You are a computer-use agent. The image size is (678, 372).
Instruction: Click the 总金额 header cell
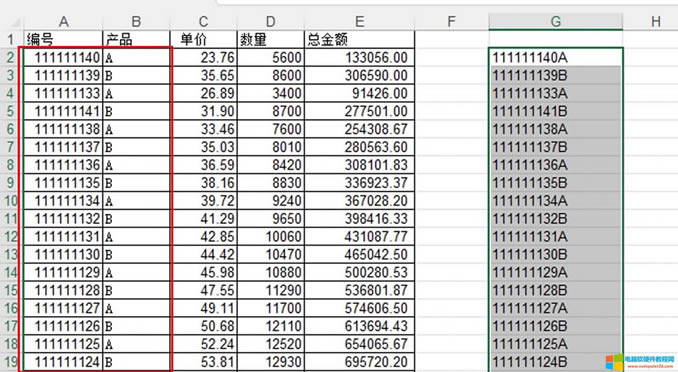(359, 39)
